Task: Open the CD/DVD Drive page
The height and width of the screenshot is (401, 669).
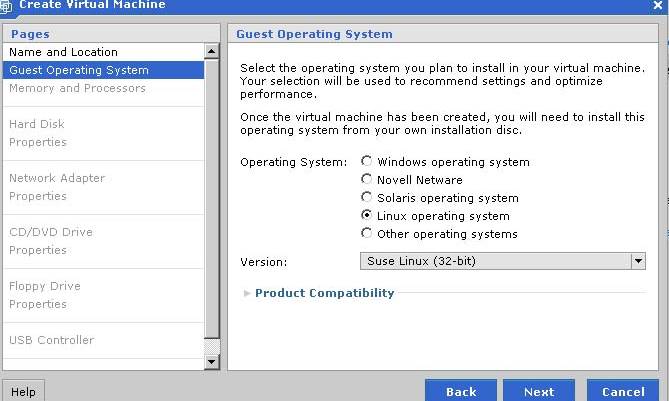Action: (x=50, y=232)
